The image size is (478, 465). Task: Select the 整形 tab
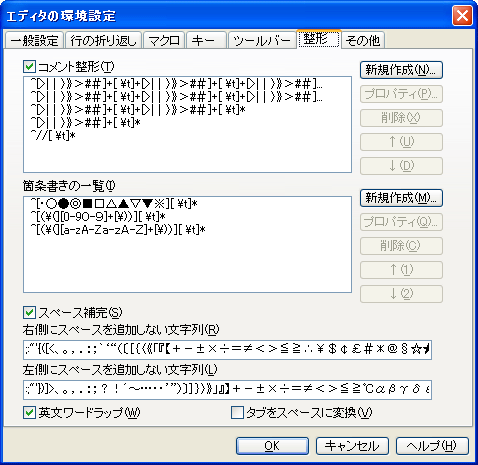(x=319, y=39)
